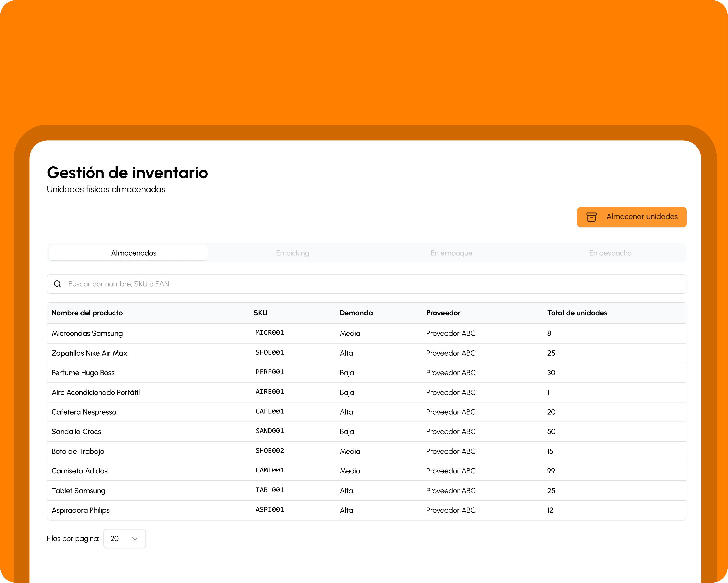Viewport: 728px width, 583px height.
Task: Go to the En empaque tab
Action: tap(451, 253)
